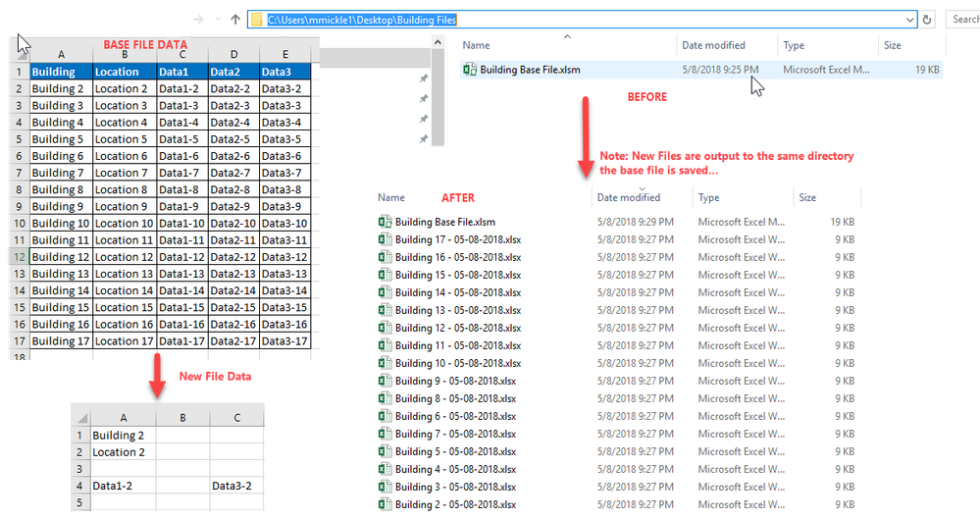
Task: Click Excel icon of Building 16 file
Action: pos(385,257)
